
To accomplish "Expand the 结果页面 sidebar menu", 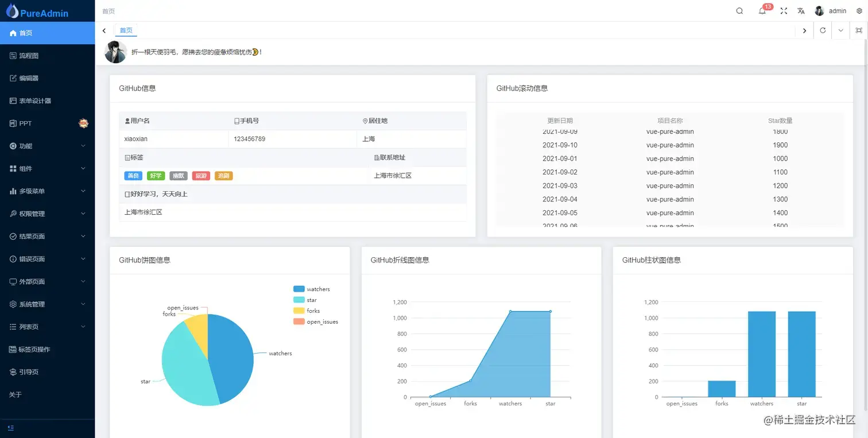I will click(x=47, y=237).
